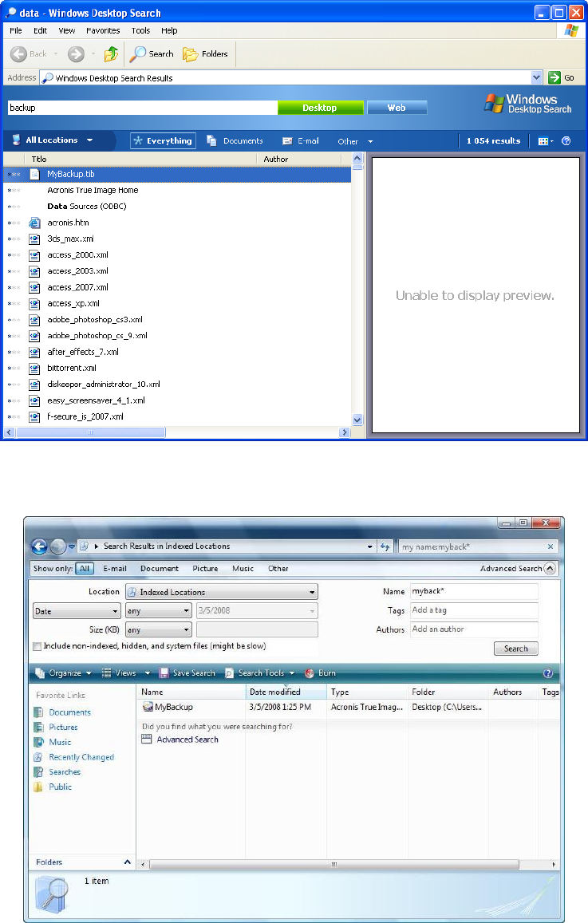Clear the Vista search box with X
588x923 pixels.
pos(551,546)
